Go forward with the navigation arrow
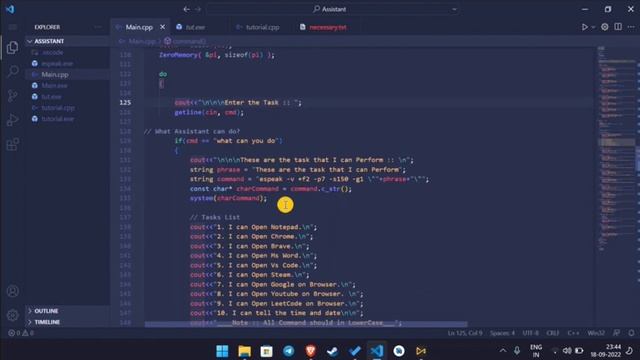The width and height of the screenshot is (640, 360). (x=198, y=9)
